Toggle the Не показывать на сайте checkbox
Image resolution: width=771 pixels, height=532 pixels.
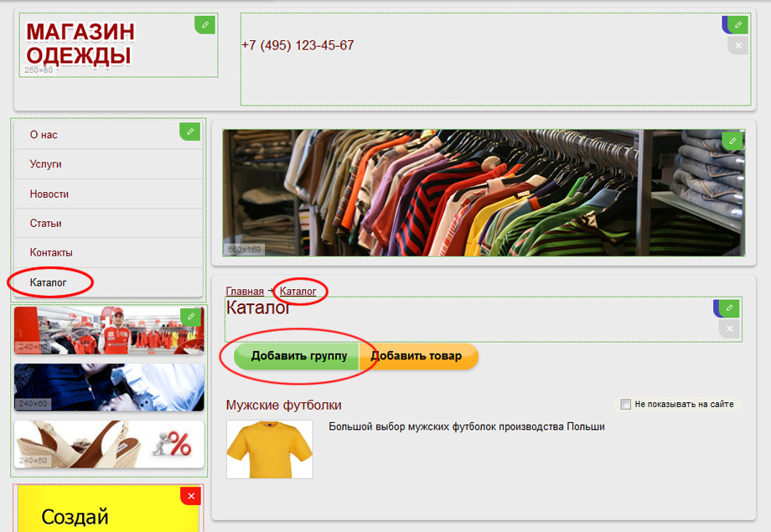tap(625, 405)
